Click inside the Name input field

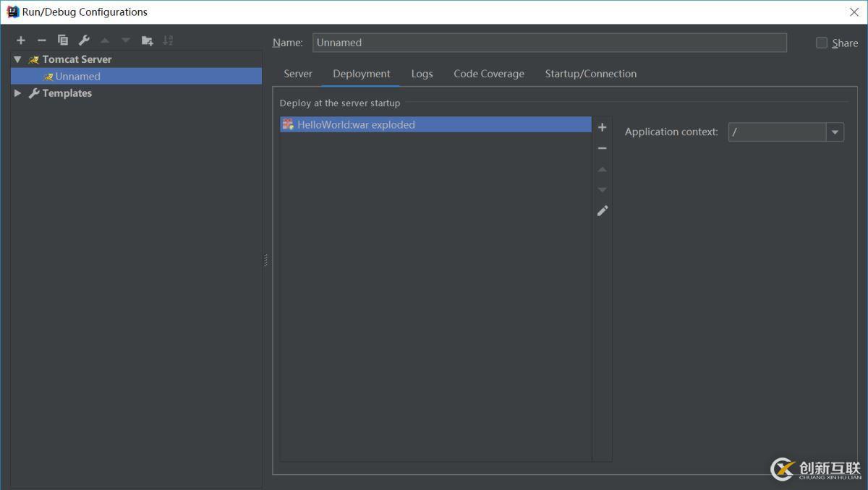tap(506, 42)
